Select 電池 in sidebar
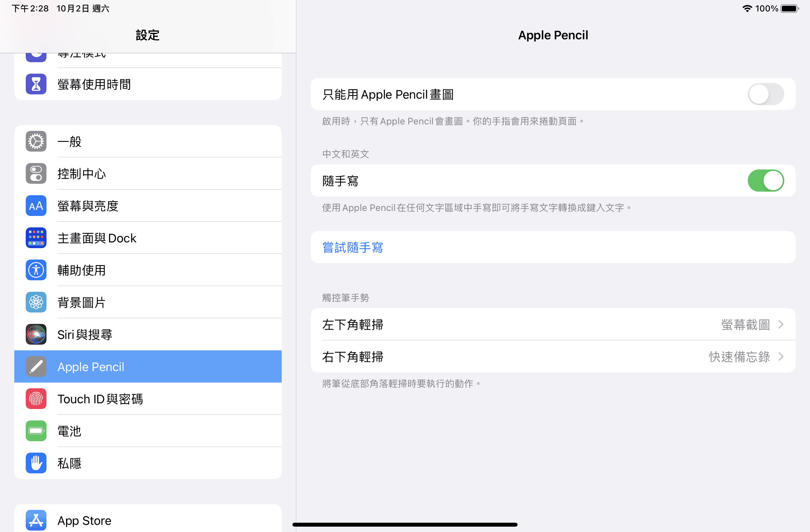The image size is (810, 532). [148, 431]
